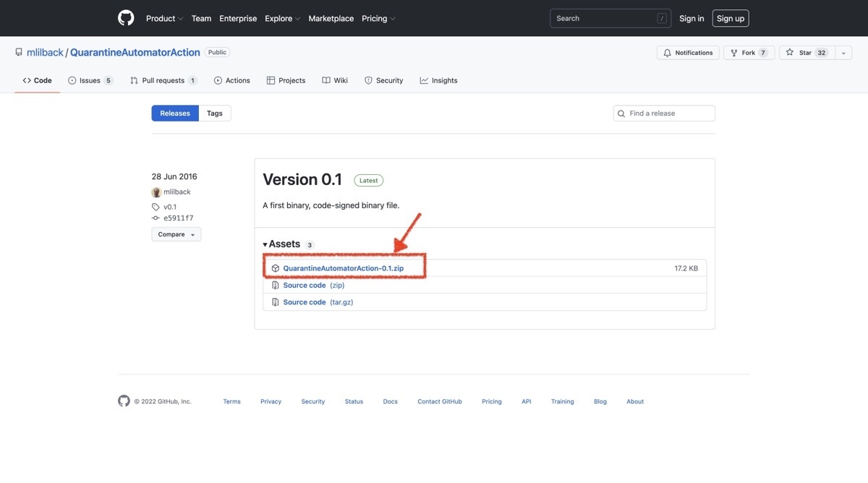This screenshot has width=868, height=483.
Task: Open the Pricing footer link
Action: 492,401
